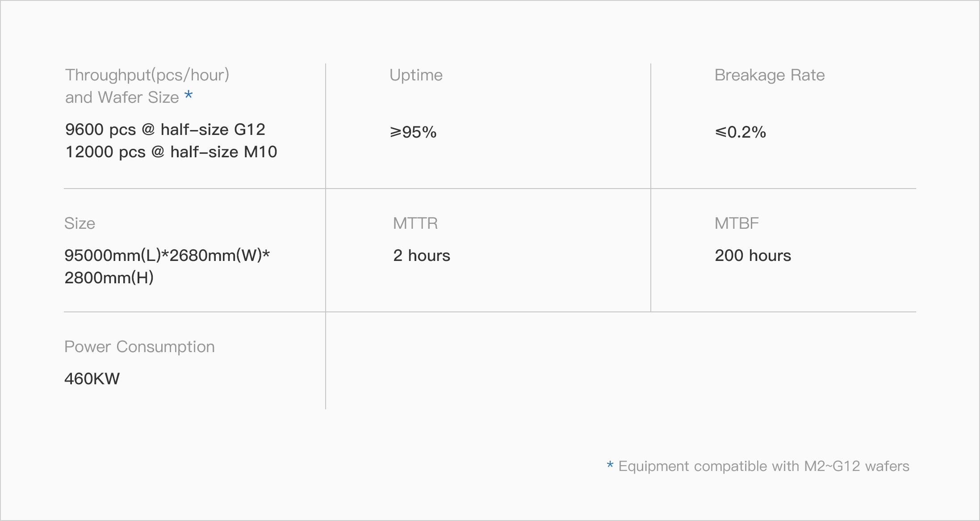This screenshot has height=521, width=980.
Task: Click the blue asterisk in the footnote
Action: (610, 465)
